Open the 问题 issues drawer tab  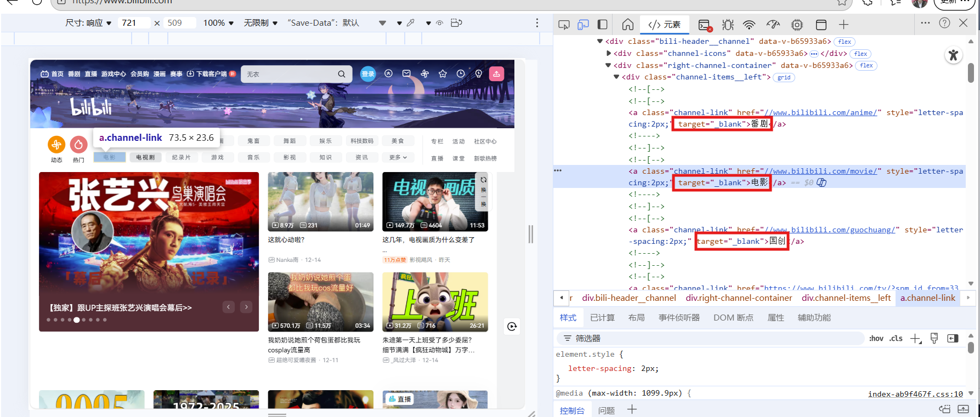click(x=607, y=410)
